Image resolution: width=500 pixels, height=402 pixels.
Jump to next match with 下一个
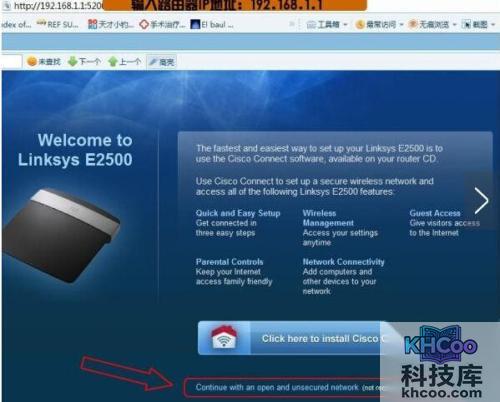coord(84,62)
